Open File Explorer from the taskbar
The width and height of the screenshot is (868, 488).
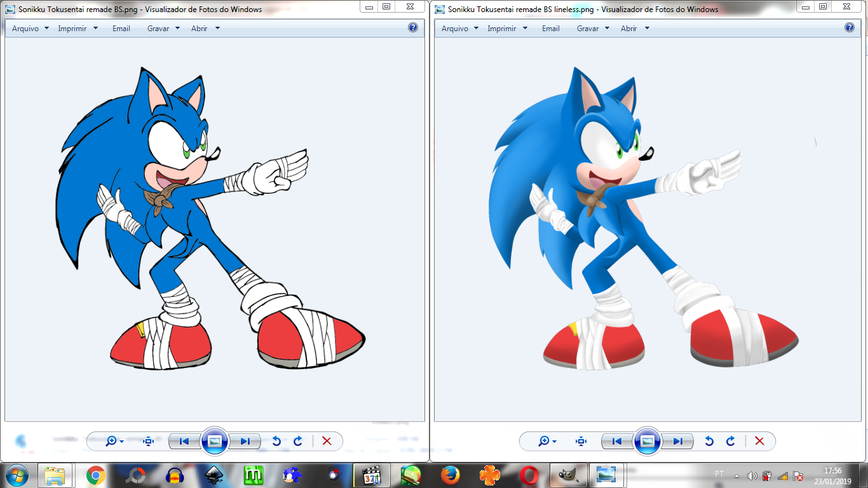coord(55,475)
